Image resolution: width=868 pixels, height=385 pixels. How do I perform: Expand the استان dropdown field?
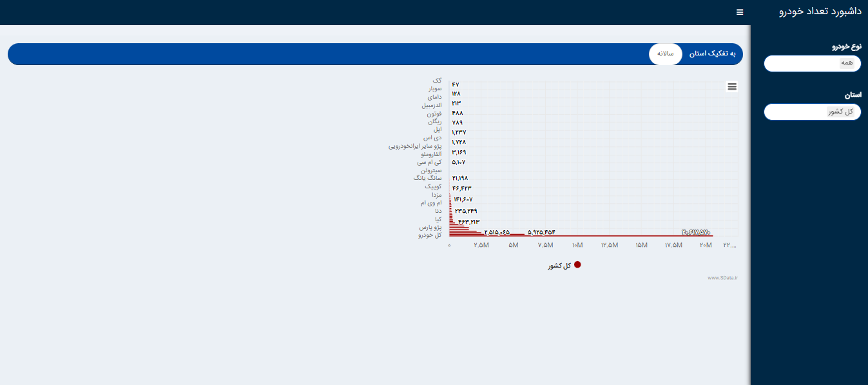pos(812,112)
